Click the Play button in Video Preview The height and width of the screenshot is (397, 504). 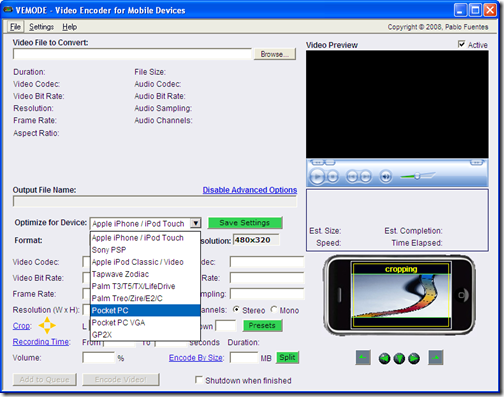[317, 176]
